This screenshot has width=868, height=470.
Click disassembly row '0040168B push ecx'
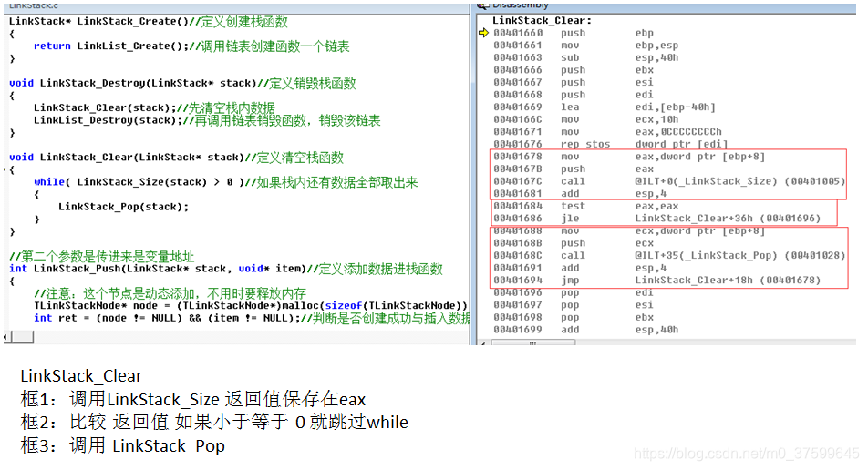(573, 243)
